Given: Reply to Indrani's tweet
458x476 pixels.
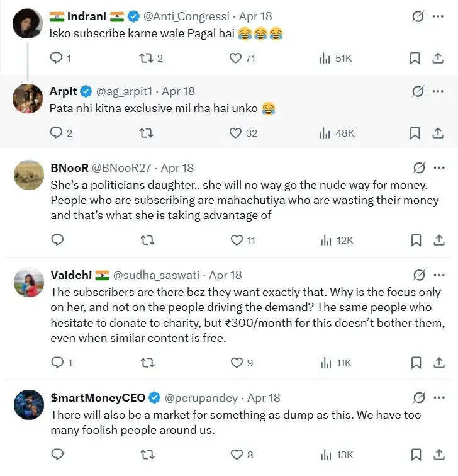Looking at the screenshot, I should tap(56, 58).
